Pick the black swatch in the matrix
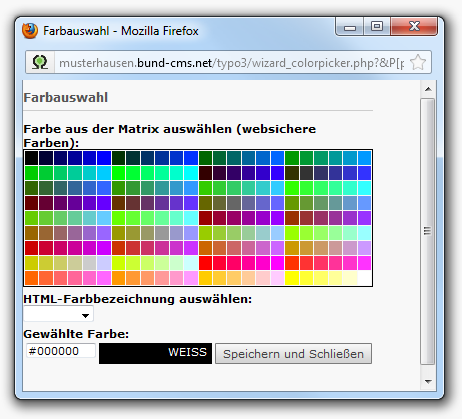The width and height of the screenshot is (462, 419). tap(31, 158)
